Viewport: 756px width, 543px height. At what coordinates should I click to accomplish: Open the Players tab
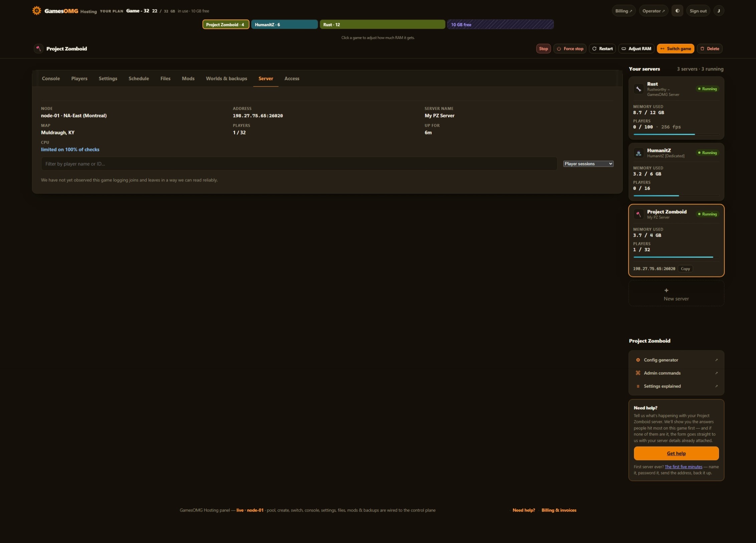(79, 78)
